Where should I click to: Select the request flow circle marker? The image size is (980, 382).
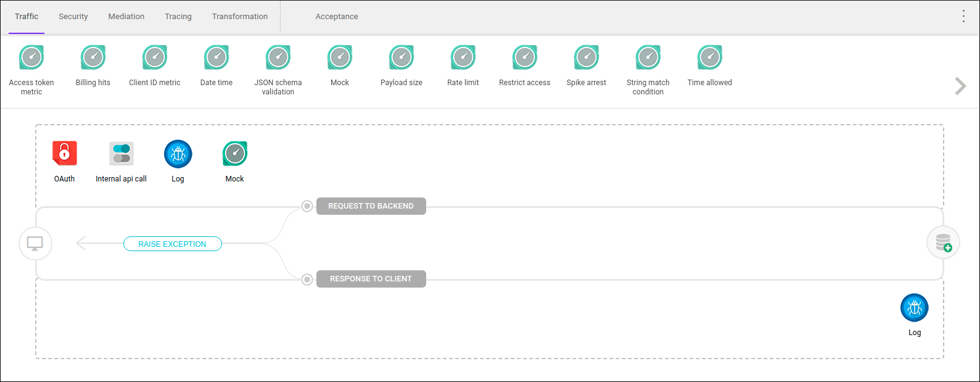point(307,206)
